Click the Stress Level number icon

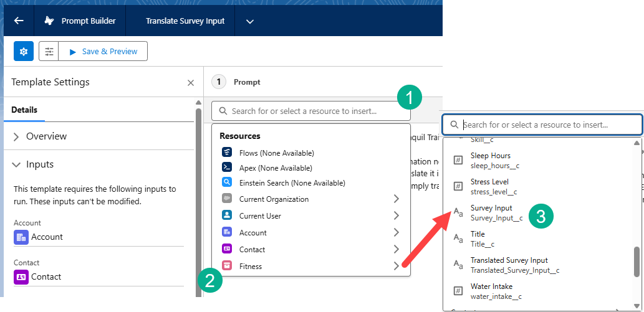pyautogui.click(x=458, y=186)
